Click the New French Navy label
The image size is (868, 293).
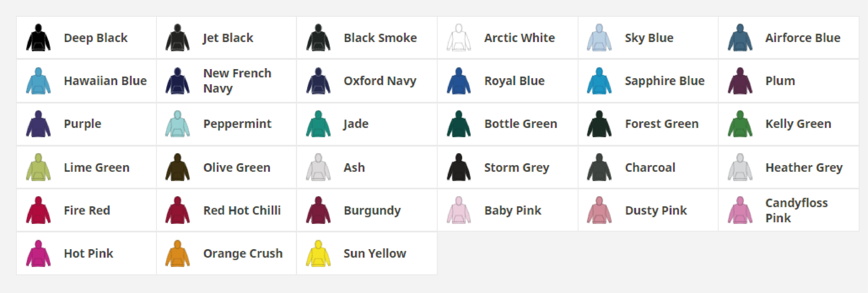click(x=237, y=81)
